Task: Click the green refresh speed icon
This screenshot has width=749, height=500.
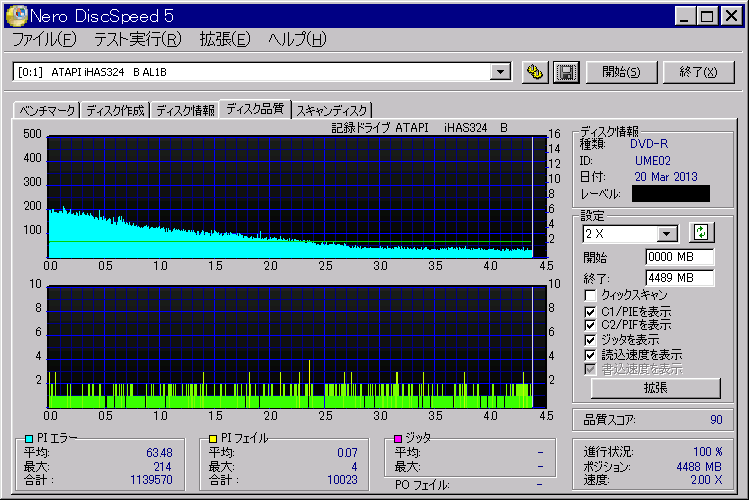Action: [x=701, y=233]
